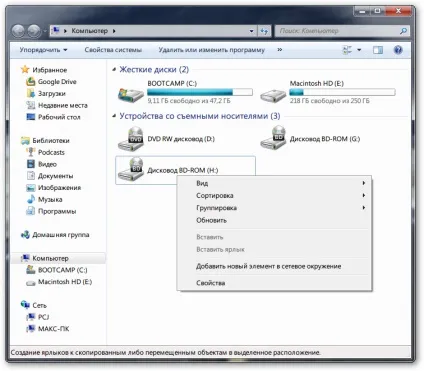
Task: Select the BOOTCAMP (C:) drive icon
Action: point(131,94)
